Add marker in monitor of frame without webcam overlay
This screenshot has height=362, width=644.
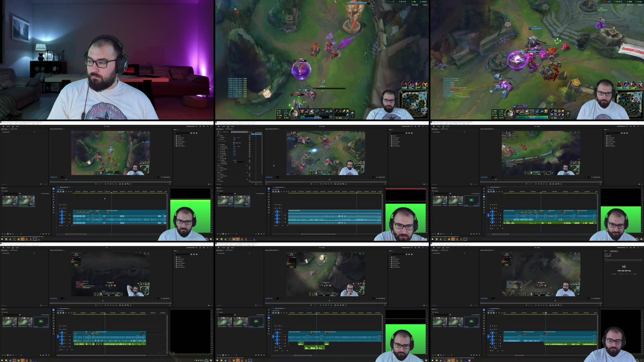point(96,305)
